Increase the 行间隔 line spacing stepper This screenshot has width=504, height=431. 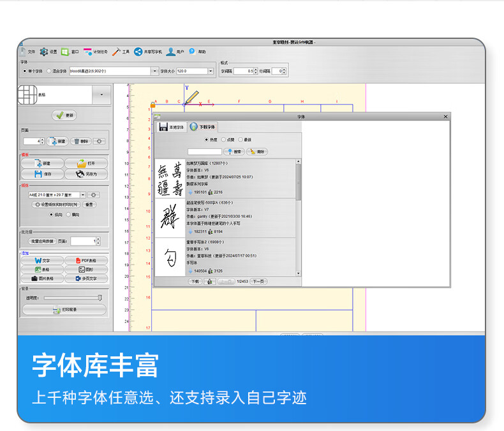tap(284, 69)
